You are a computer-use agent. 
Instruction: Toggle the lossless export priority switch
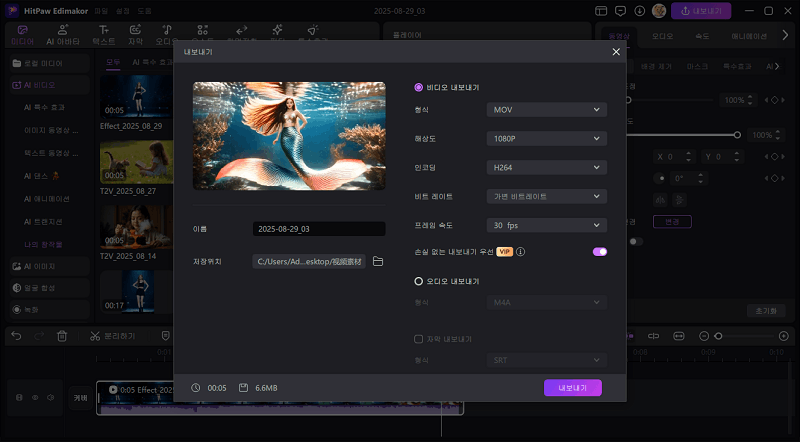pyautogui.click(x=599, y=252)
